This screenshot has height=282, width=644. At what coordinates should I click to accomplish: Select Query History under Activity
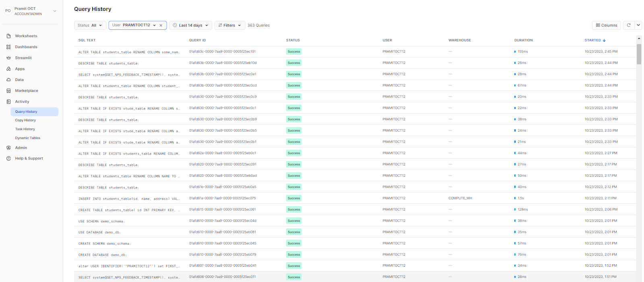pos(34,112)
